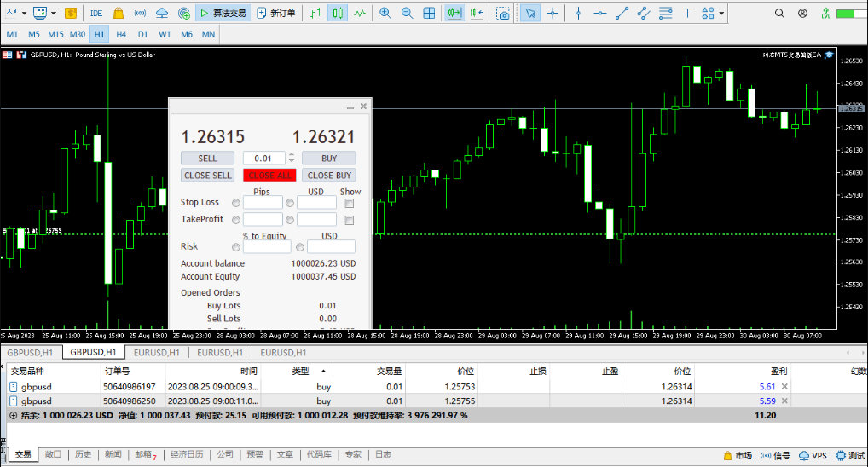
Task: Open the shapes objects dropdown arrow
Action: pos(722,13)
